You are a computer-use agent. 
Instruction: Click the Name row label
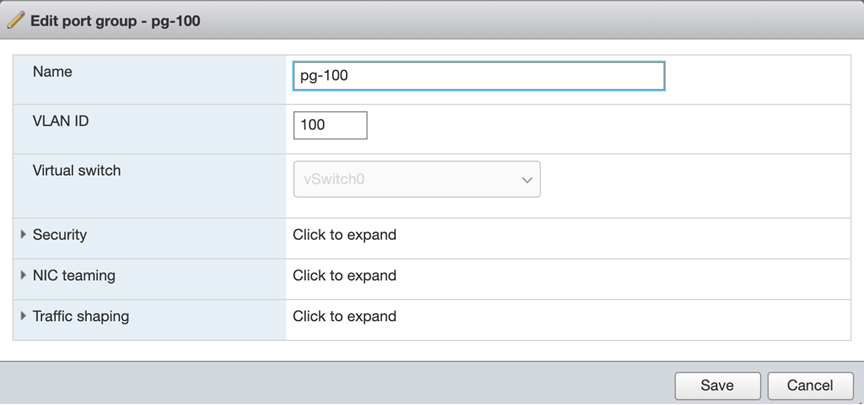tap(53, 72)
